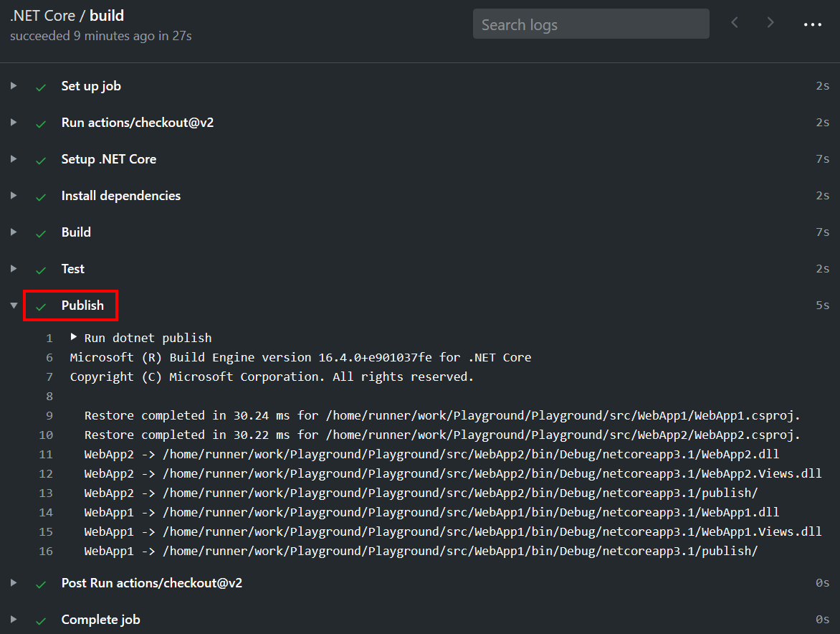Click the right navigation arrow near search
This screenshot has width=840, height=634.
point(770,22)
